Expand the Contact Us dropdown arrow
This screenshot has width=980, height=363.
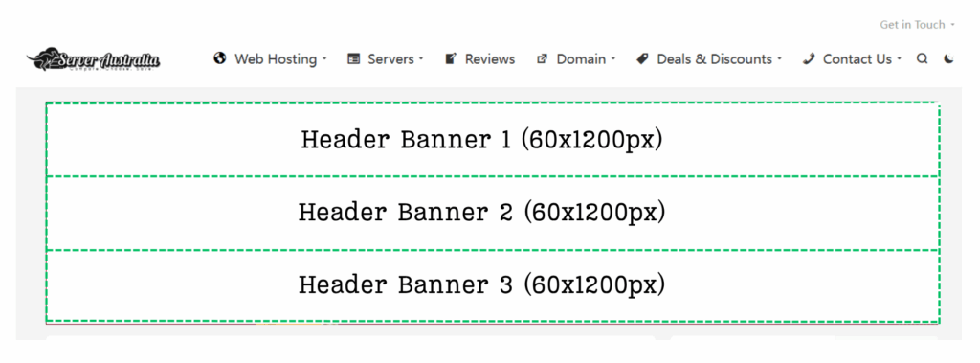tap(899, 59)
